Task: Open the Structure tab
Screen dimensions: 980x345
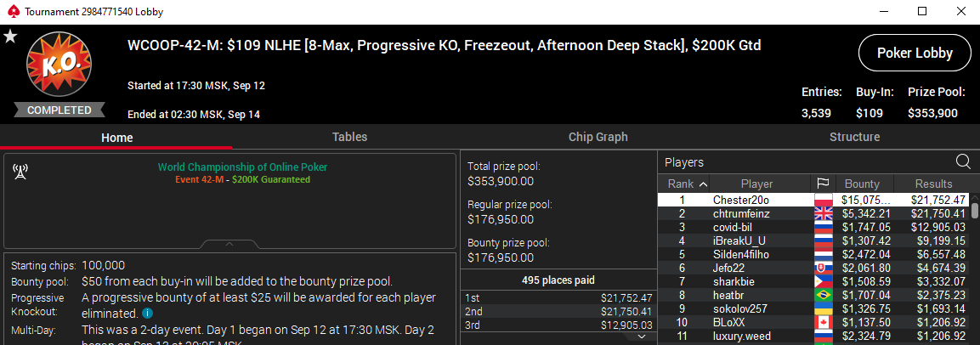Action: tap(854, 137)
